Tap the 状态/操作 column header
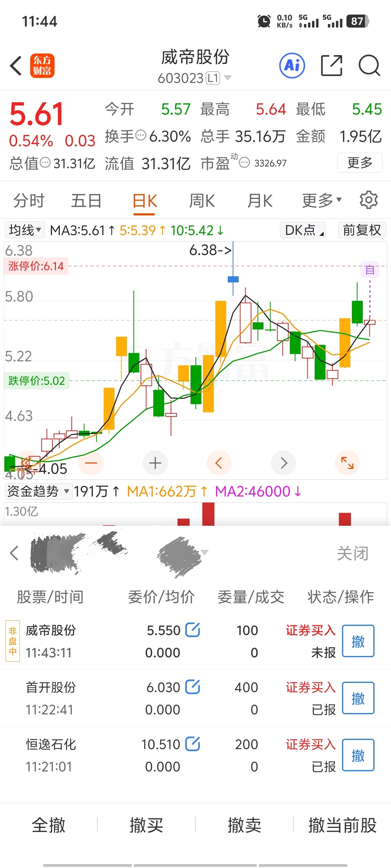The width and height of the screenshot is (391, 868). click(x=341, y=597)
